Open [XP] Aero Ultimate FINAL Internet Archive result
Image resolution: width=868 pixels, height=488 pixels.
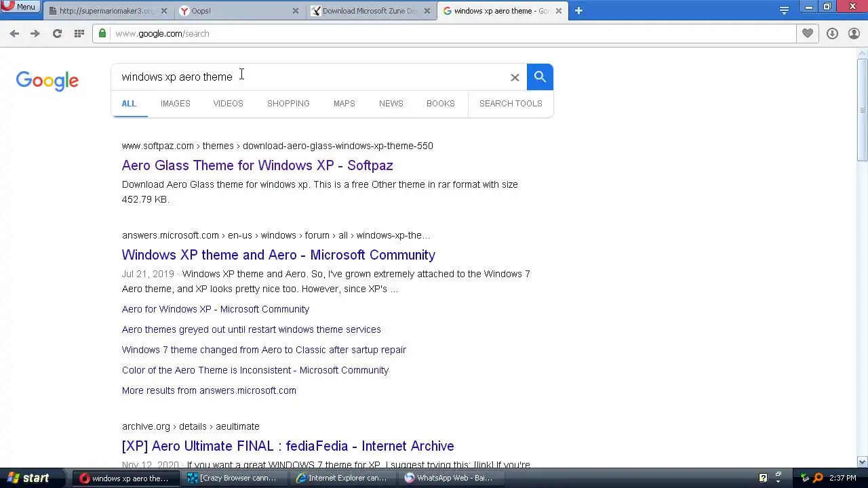click(288, 446)
